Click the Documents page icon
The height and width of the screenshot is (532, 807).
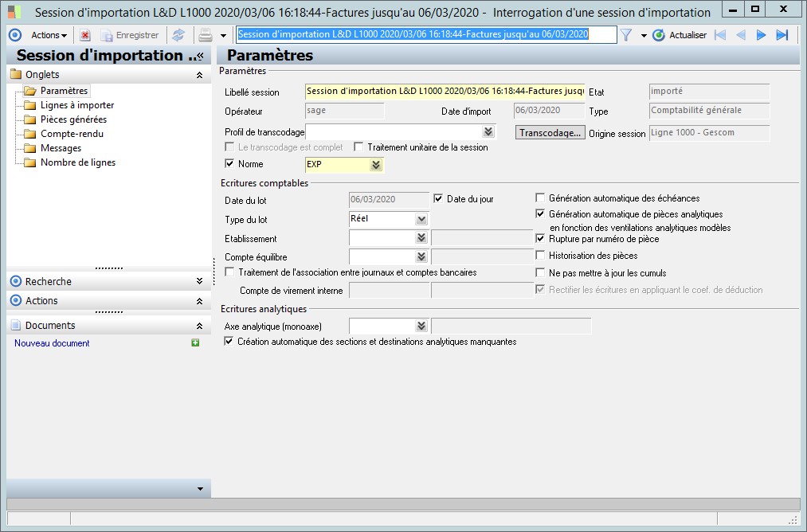pyautogui.click(x=16, y=325)
